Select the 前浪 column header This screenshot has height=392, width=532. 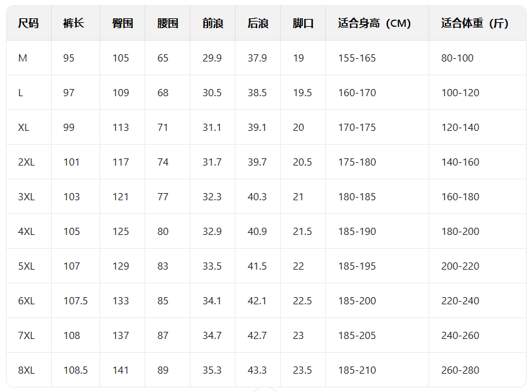213,24
